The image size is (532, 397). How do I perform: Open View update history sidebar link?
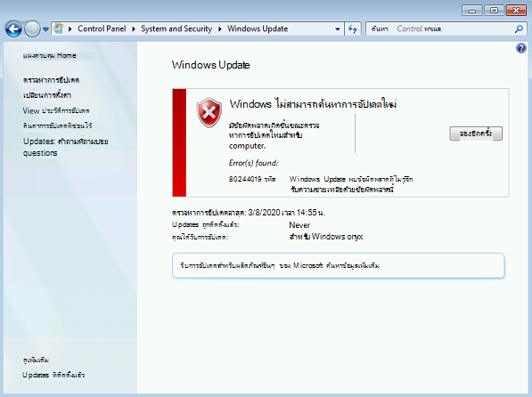click(56, 110)
